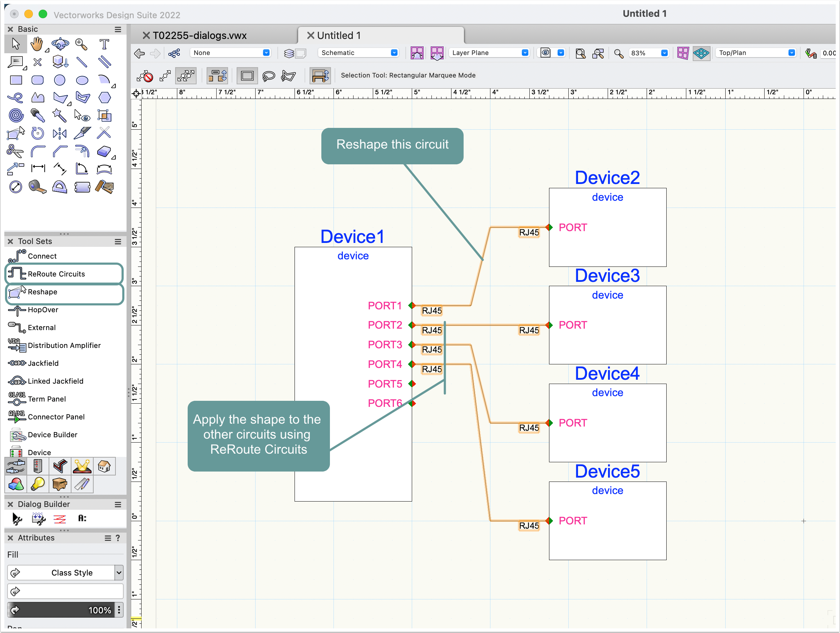This screenshot has height=633, width=840.
Task: Switch to T02255-dialogs.vwx tab
Action: point(199,36)
